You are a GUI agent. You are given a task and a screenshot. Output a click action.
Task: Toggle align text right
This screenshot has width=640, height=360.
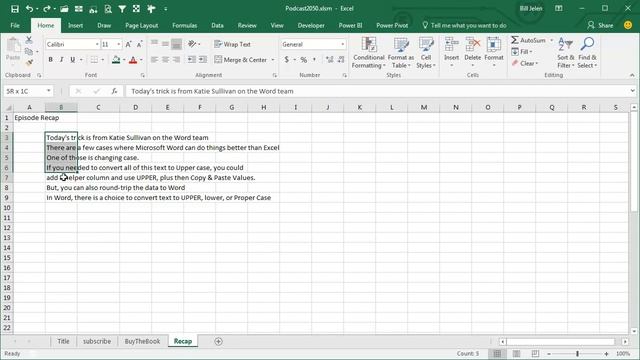[x=176, y=60]
